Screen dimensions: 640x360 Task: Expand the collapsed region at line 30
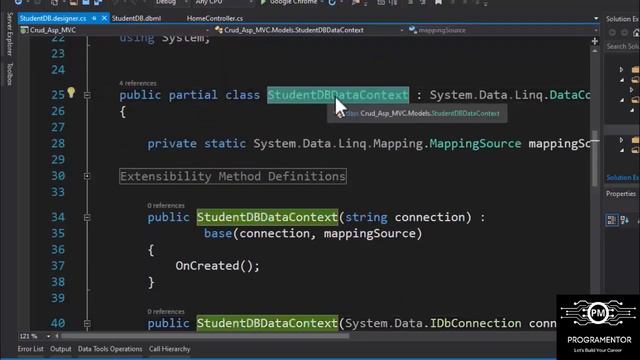(87, 176)
